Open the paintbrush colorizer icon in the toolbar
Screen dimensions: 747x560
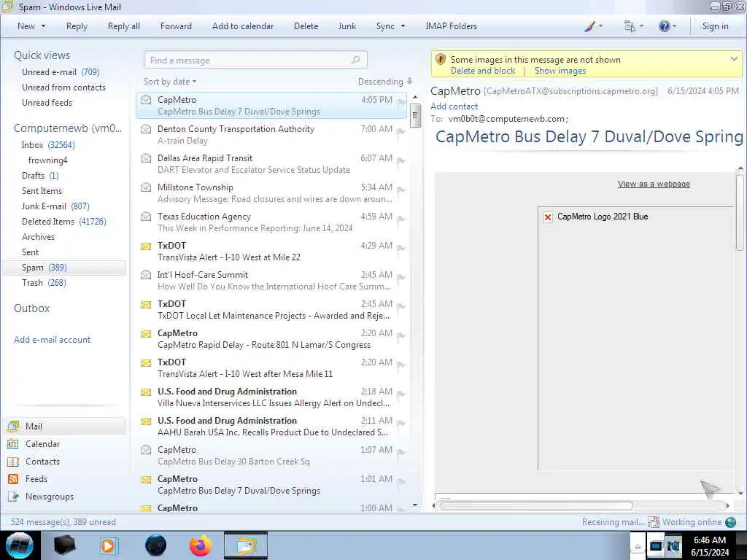[589, 26]
